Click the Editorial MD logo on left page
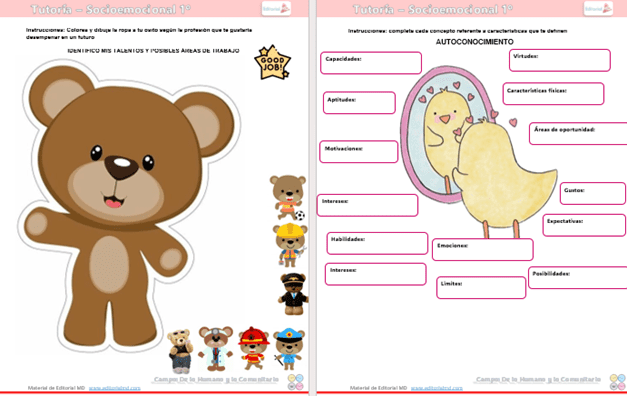The image size is (627, 396). point(276,8)
